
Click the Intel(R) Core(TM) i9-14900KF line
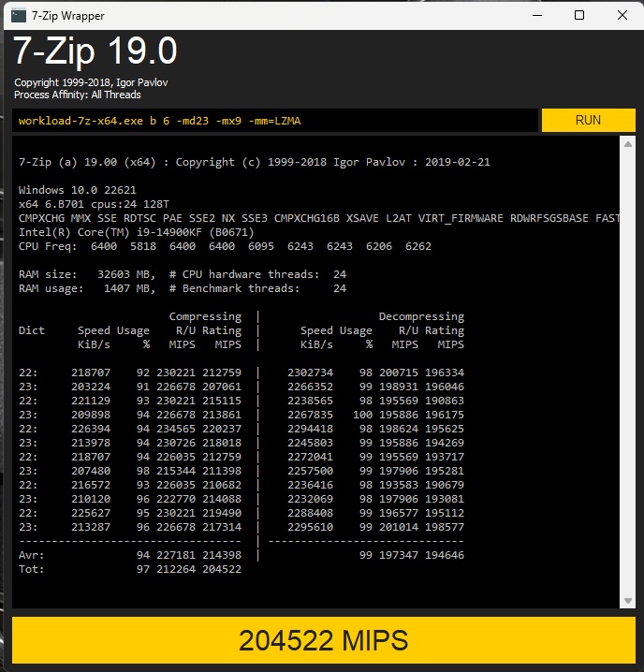pyautogui.click(x=137, y=232)
